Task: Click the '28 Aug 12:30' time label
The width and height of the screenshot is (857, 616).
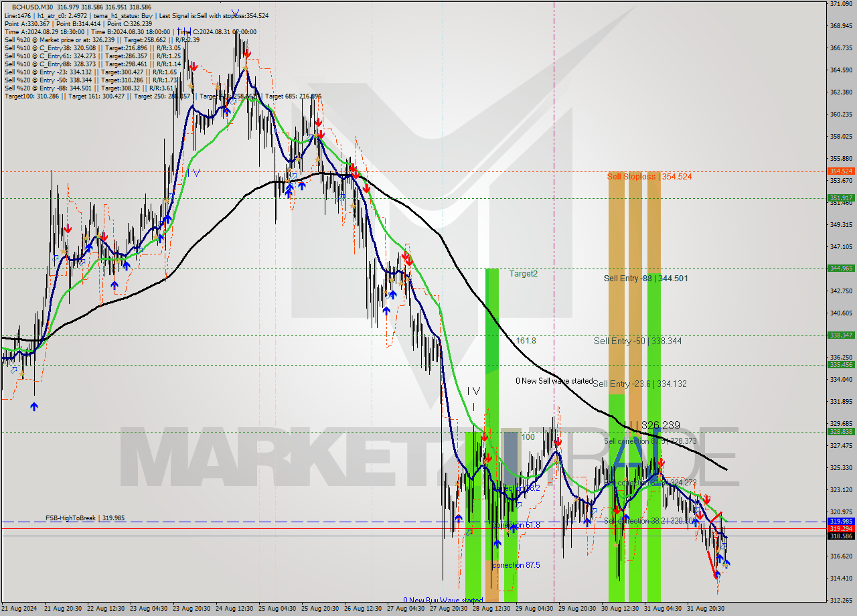Action: (491, 609)
